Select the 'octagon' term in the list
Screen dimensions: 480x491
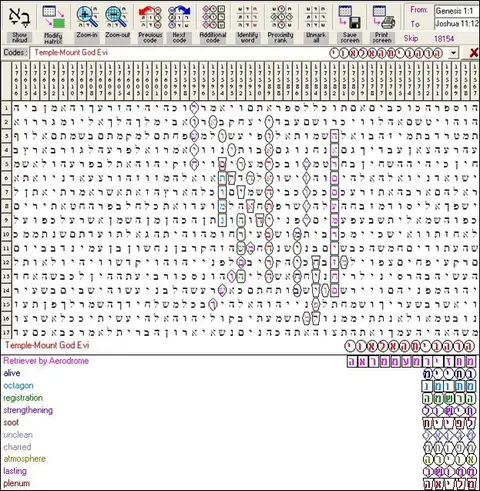pos(18,386)
